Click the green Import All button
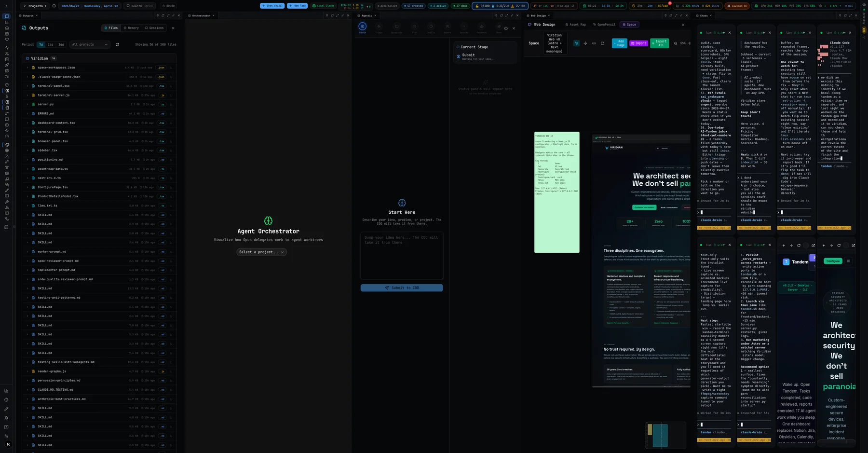The height and width of the screenshot is (453, 868). (659, 43)
